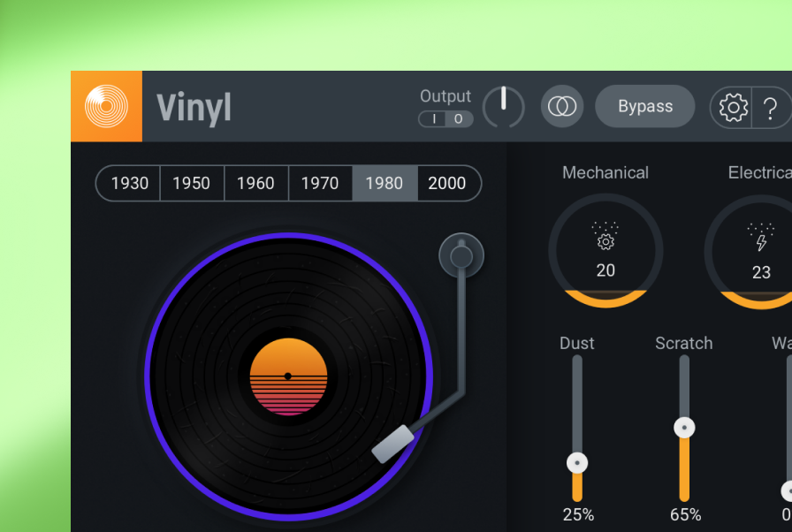Select the 1960 era
This screenshot has width=792, height=532.
255,183
